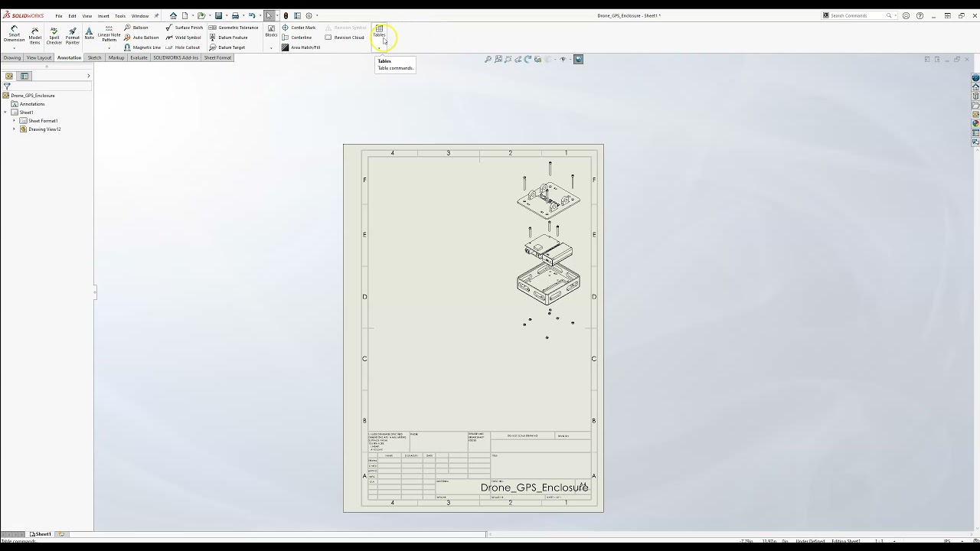Select the Sheet1 tab at the bottom
The width and height of the screenshot is (980, 551).
41,534
